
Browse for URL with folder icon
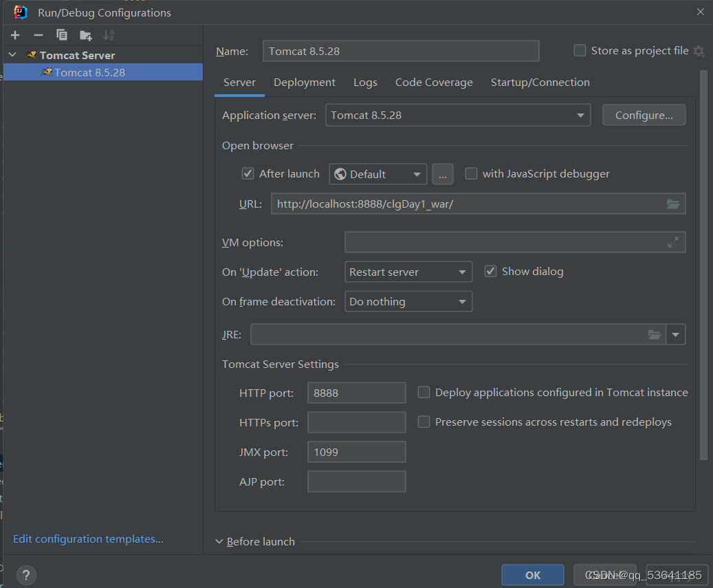point(673,204)
